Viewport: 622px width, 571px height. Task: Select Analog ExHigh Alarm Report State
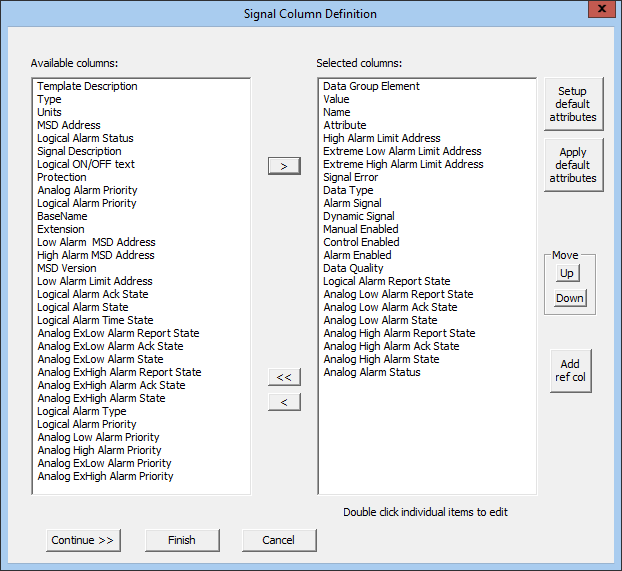119,372
